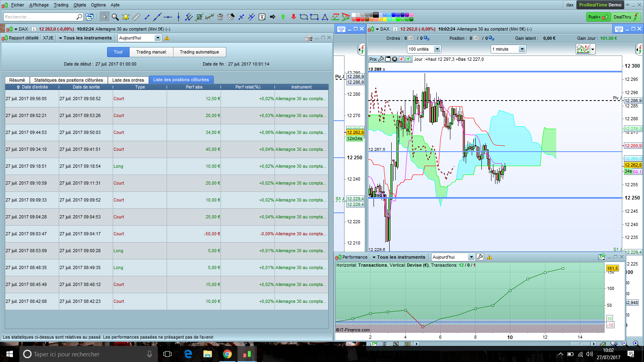Viewport: 644px width, 362px height.
Task: Select the ruler measurement tool
Action: coord(136,17)
